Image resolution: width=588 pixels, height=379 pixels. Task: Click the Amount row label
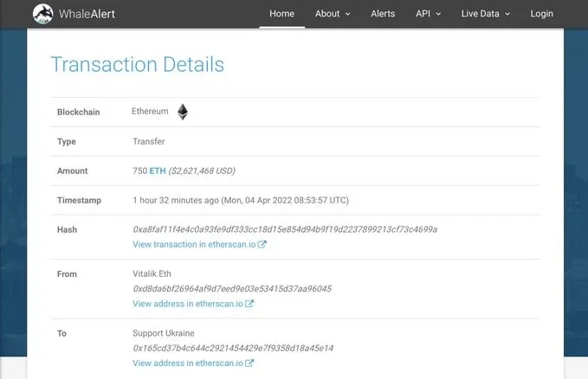pos(73,171)
